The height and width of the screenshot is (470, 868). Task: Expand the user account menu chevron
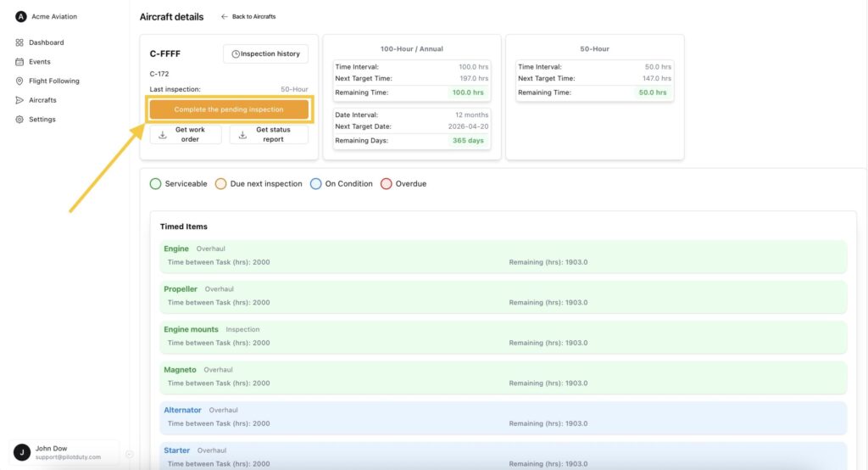point(129,454)
